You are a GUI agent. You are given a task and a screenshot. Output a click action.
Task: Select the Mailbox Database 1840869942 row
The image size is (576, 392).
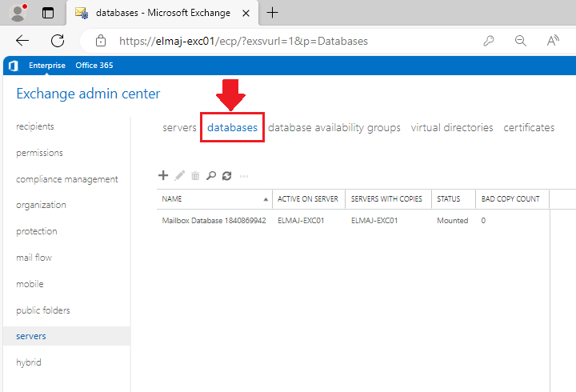(x=214, y=220)
